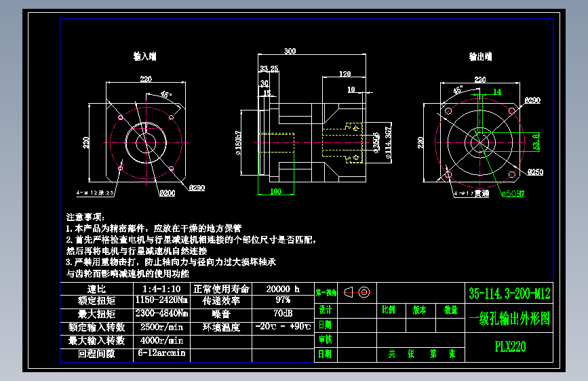Click the '33.25' dimension text
588x381 pixels.
[269, 68]
